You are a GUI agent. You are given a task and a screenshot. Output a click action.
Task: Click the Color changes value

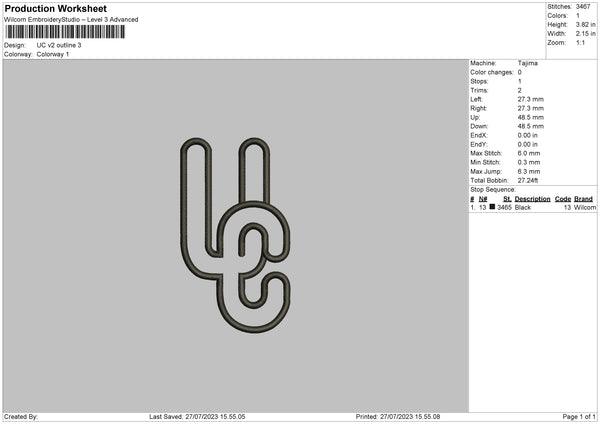520,72
